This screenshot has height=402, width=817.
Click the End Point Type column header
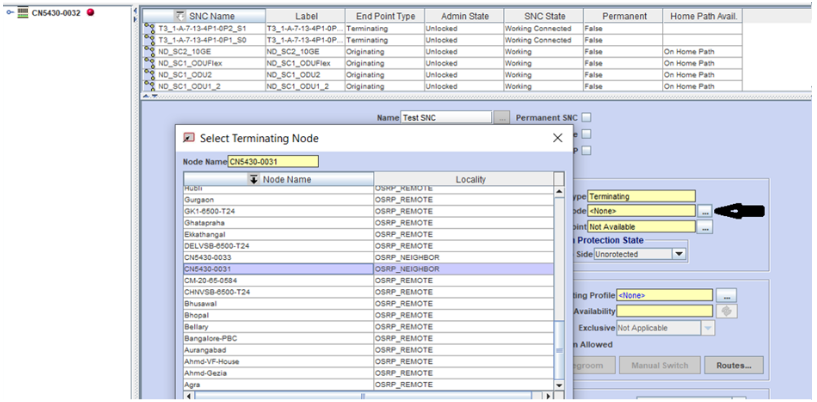385,16
